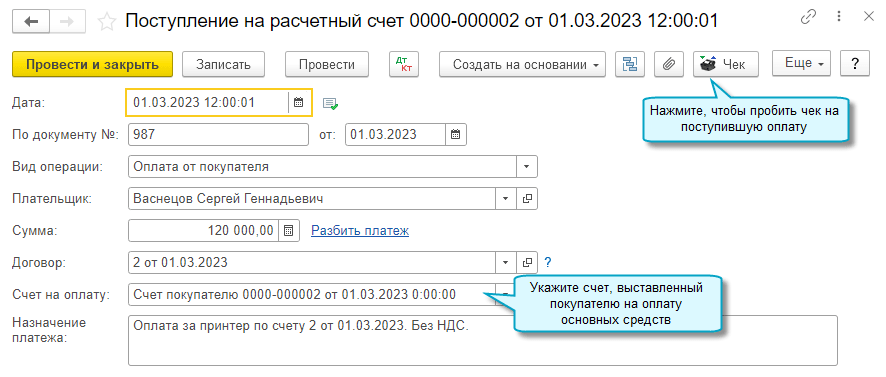Open Плательщик record with open icon
The width and height of the screenshot is (886, 377).
tap(527, 198)
